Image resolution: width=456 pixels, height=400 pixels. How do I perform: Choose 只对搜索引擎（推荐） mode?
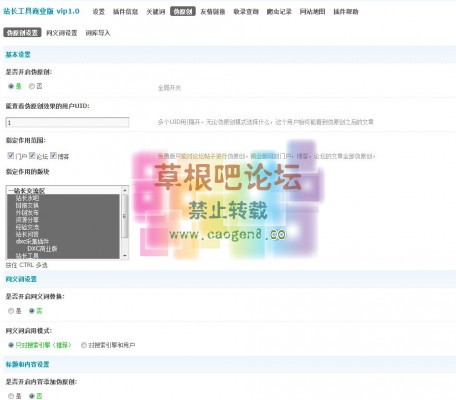(11, 345)
